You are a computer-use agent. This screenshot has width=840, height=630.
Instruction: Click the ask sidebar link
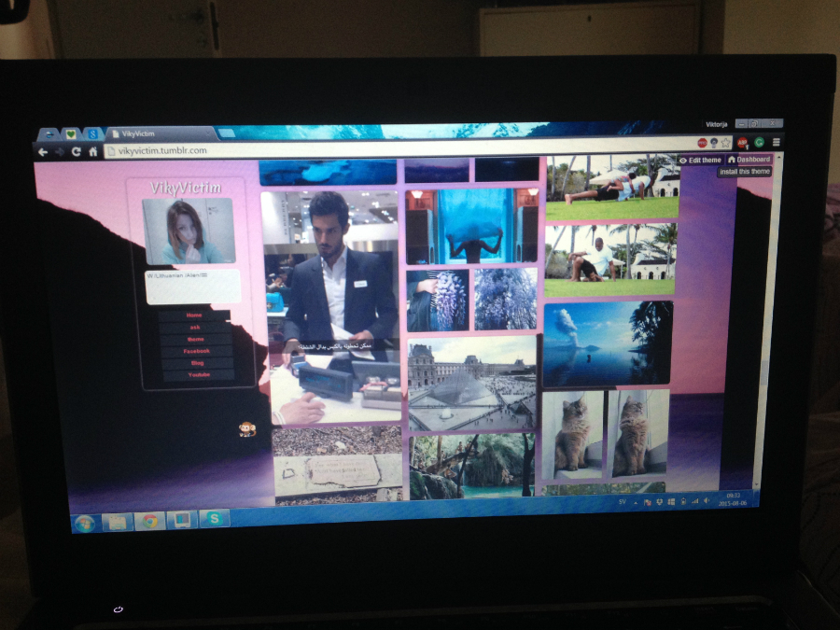(195, 328)
